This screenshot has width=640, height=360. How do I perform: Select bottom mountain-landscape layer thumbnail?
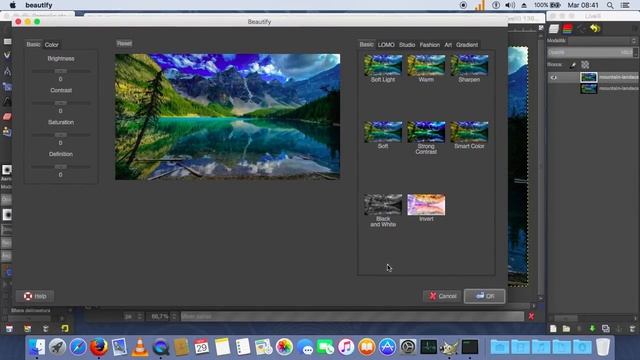[x=589, y=88]
